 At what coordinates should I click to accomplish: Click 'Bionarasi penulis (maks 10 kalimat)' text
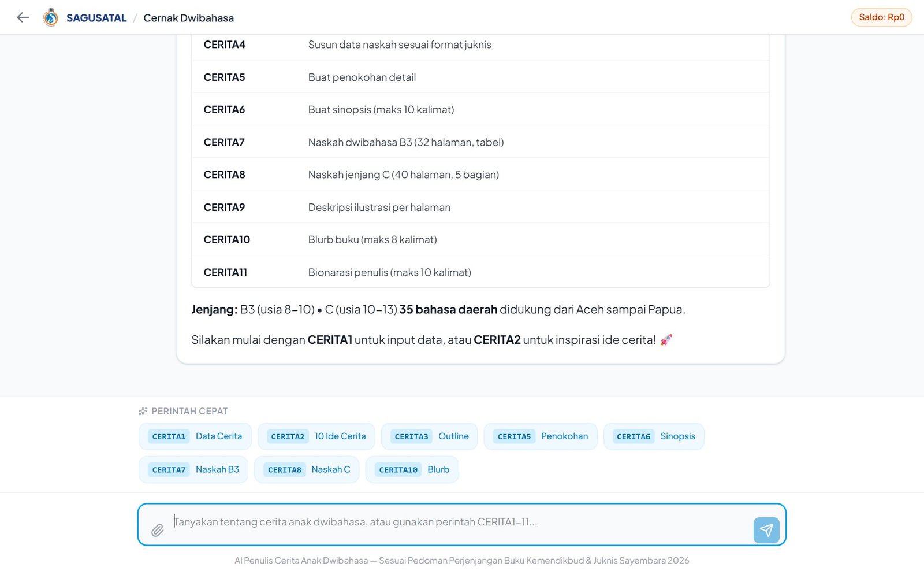[x=390, y=272]
